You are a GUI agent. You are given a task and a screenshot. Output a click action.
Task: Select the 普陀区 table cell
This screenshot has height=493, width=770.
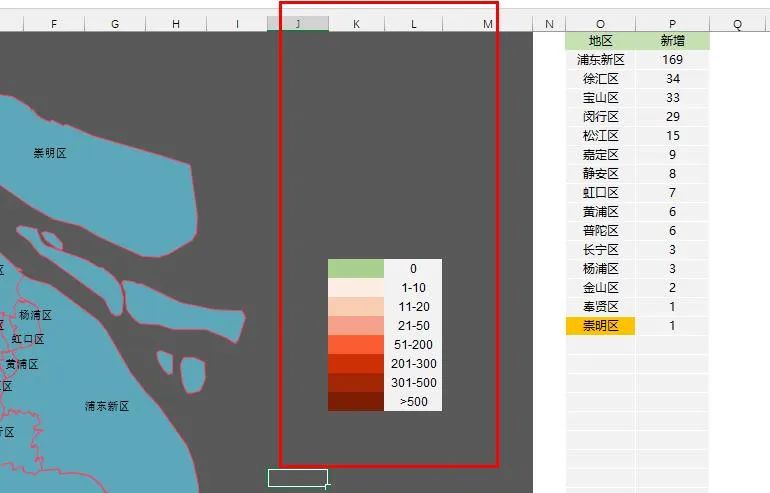pyautogui.click(x=600, y=230)
